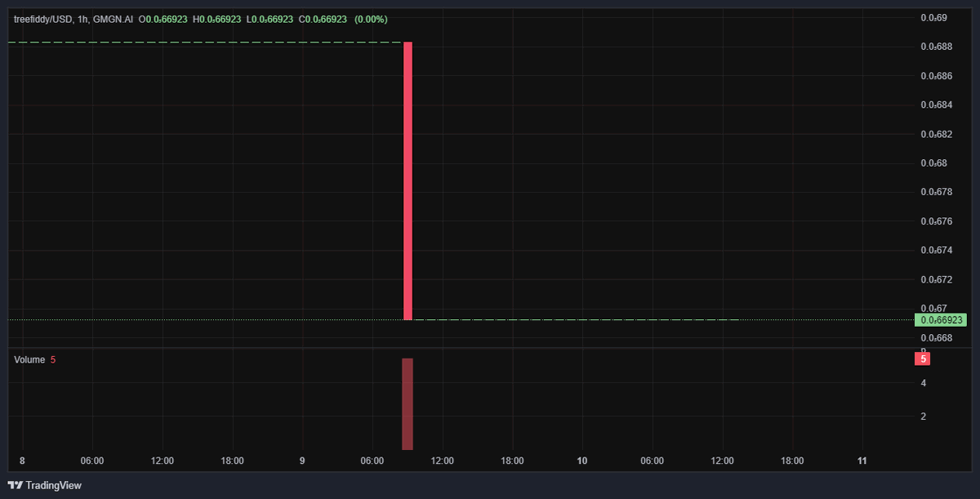This screenshot has width=980, height=499.
Task: Click the Close value C0.0₅66923
Action: [323, 19]
